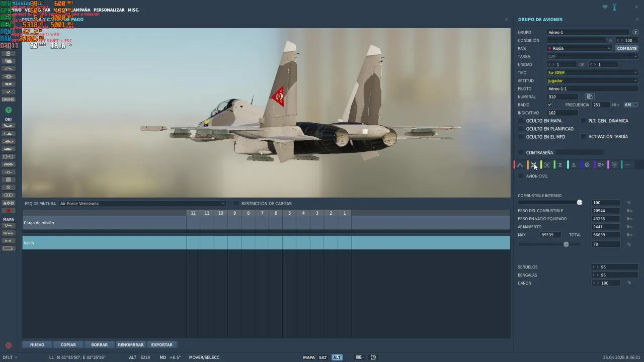Screen dimensions: 644x362
Task: Click the NUEVO button
Action: 37,345
